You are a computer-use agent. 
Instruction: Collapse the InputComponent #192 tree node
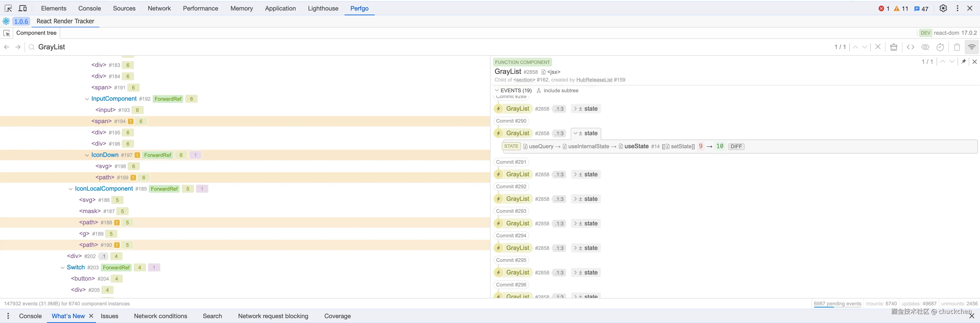87,99
